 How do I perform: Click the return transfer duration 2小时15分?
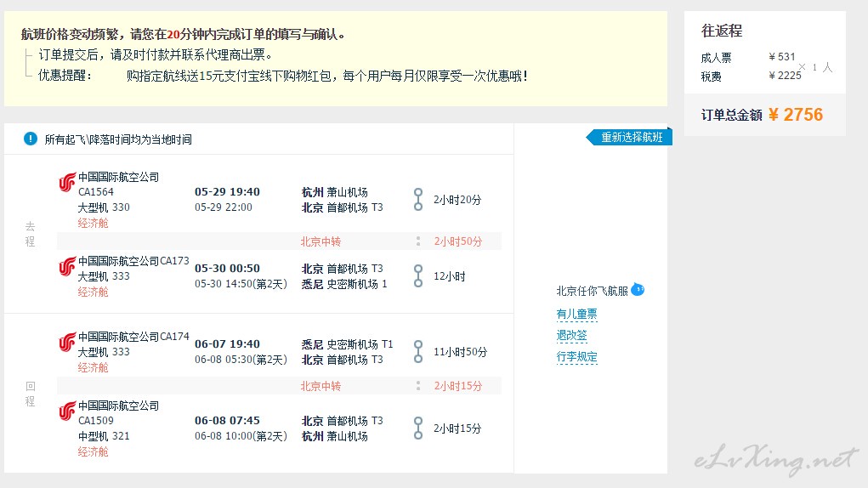coord(457,386)
